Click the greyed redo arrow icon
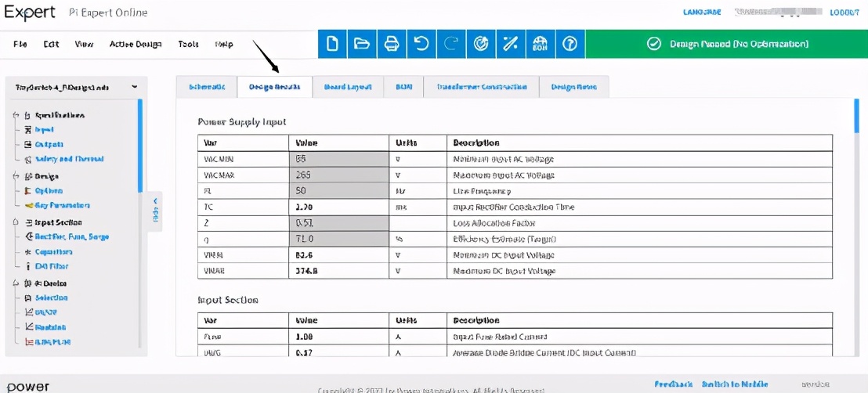Viewport: 868px width, 393px height. pos(451,44)
